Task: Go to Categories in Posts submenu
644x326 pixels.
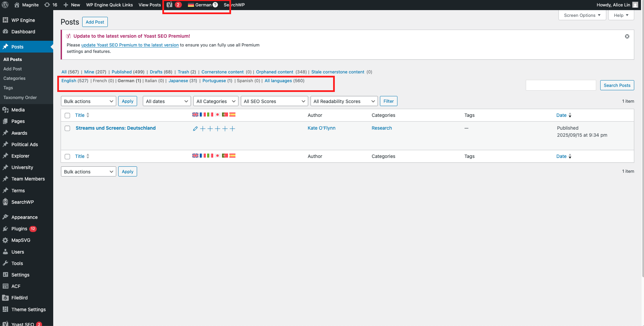Action: 14,78
